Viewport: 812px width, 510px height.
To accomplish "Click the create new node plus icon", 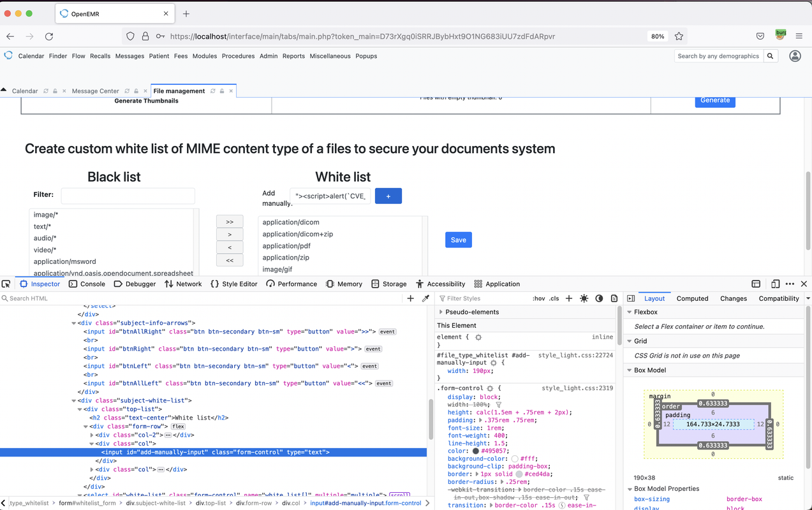I will (410, 298).
